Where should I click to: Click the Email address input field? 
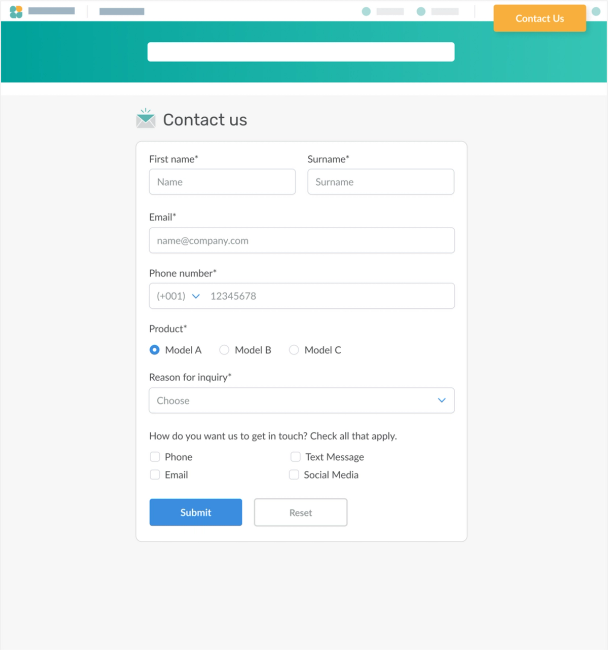pyautogui.click(x=301, y=240)
